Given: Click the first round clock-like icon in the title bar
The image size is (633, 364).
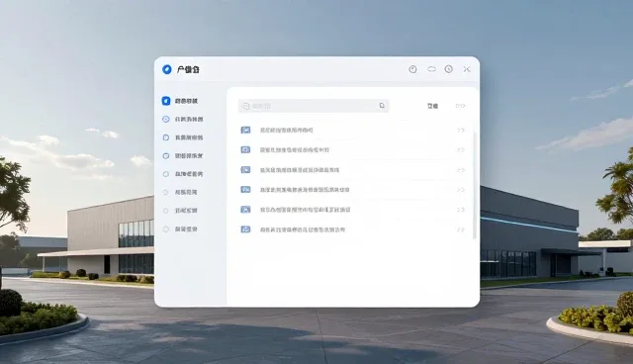Looking at the screenshot, I should 412,69.
